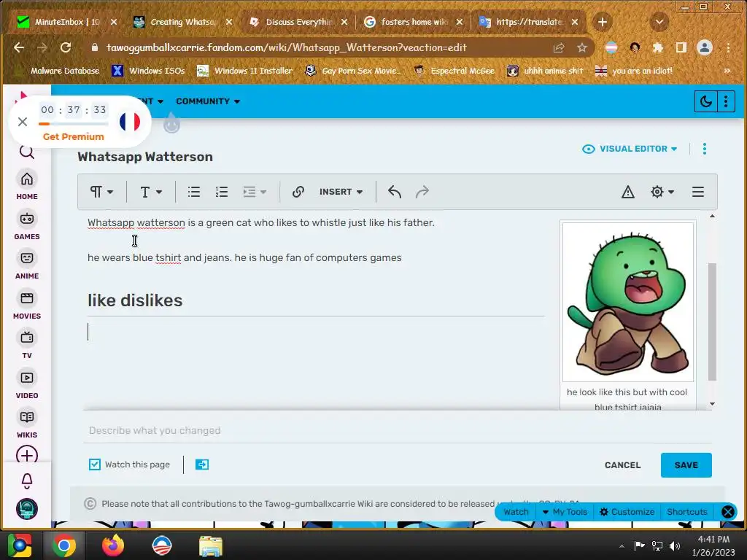Click Get Premium link
Viewport: 747px width, 560px height.
coord(74,136)
